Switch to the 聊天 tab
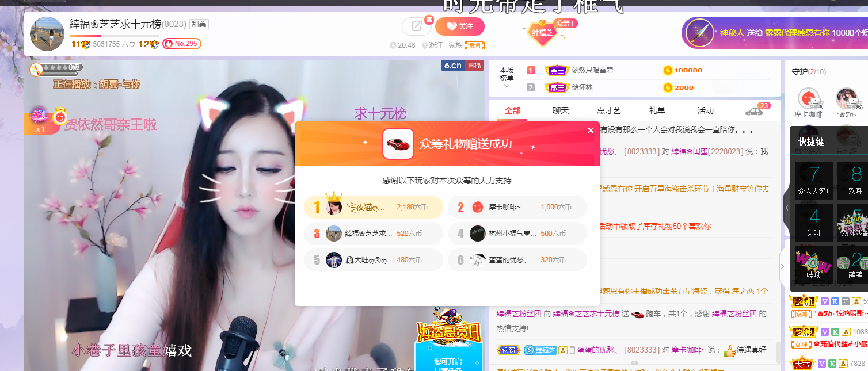 click(x=561, y=110)
